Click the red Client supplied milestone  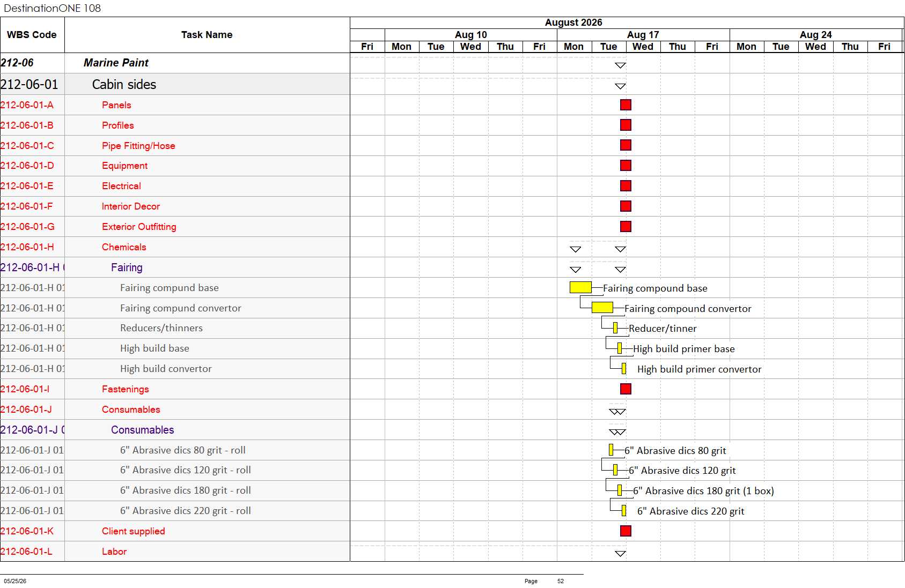pos(626,531)
